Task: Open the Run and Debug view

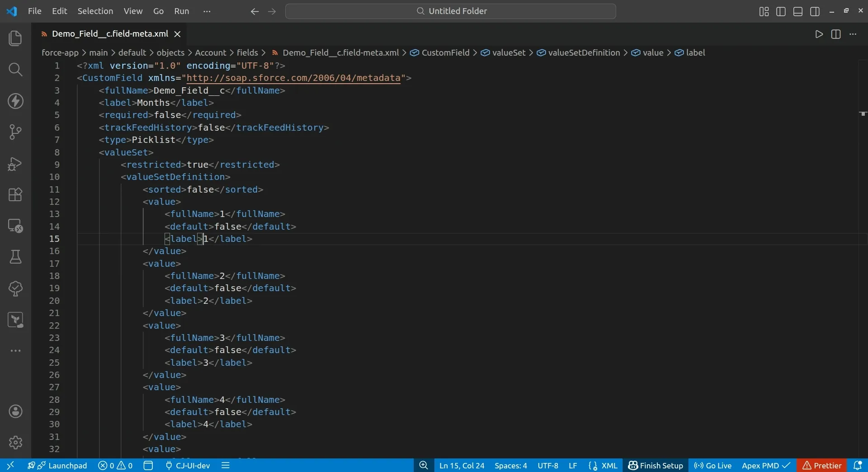Action: (15, 164)
